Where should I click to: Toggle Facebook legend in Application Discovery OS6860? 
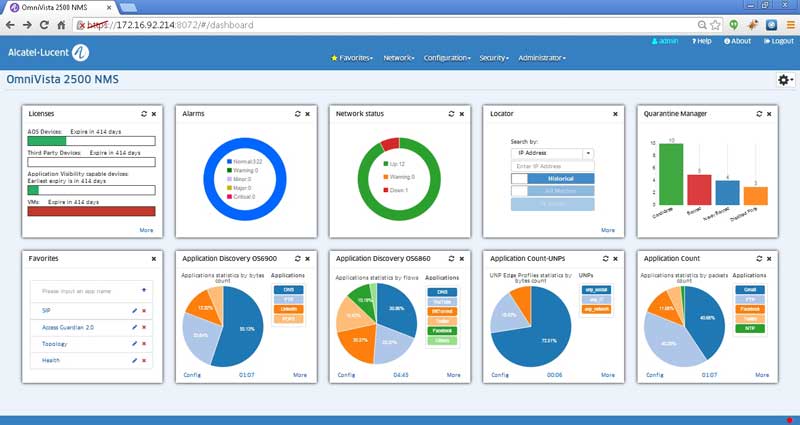[442, 331]
